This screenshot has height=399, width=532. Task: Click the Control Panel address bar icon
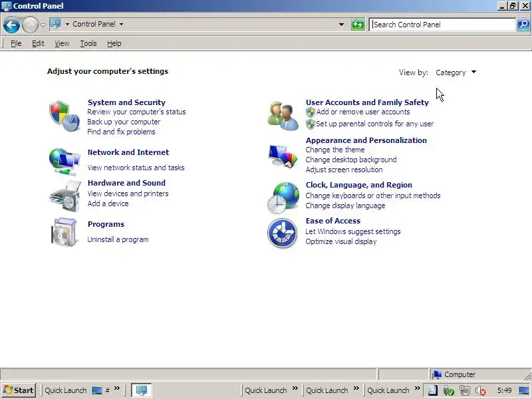coord(55,24)
